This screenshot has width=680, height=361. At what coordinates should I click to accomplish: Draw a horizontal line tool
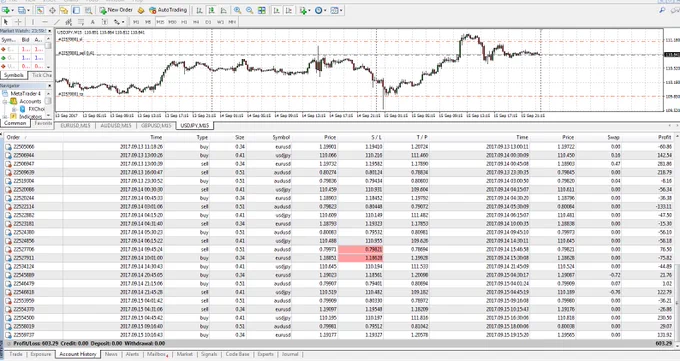click(45, 22)
